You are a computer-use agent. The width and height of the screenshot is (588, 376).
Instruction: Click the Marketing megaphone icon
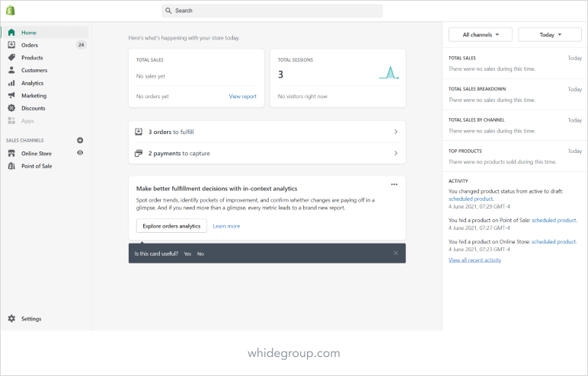pos(11,95)
